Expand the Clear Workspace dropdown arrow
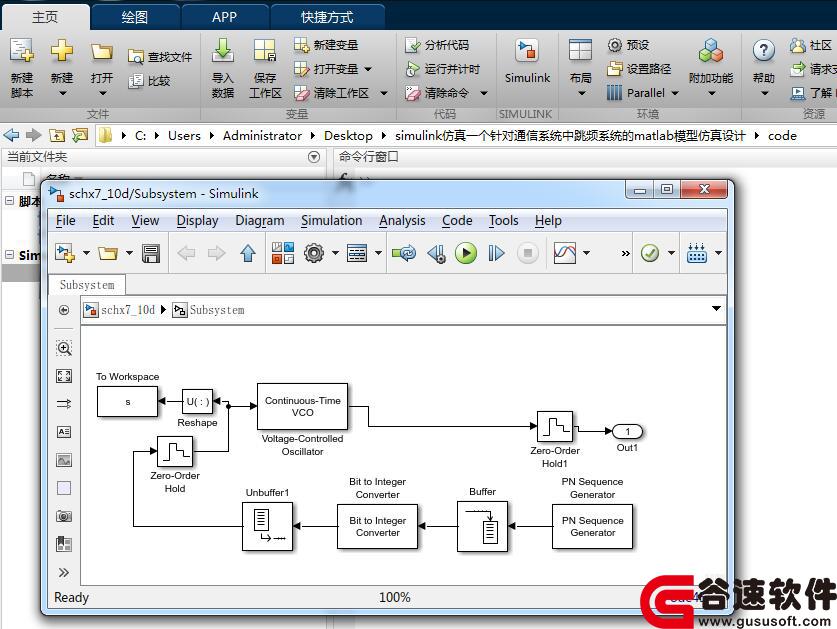837x629 pixels. (x=384, y=93)
